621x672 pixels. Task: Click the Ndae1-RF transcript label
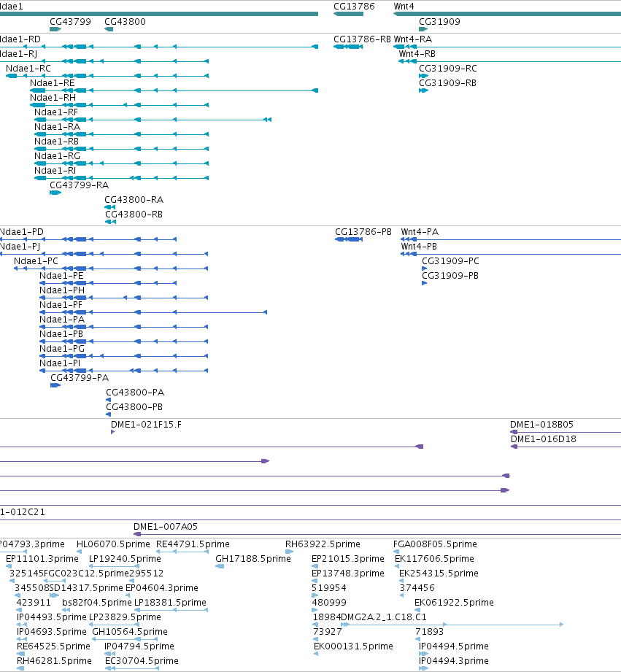[x=56, y=112]
